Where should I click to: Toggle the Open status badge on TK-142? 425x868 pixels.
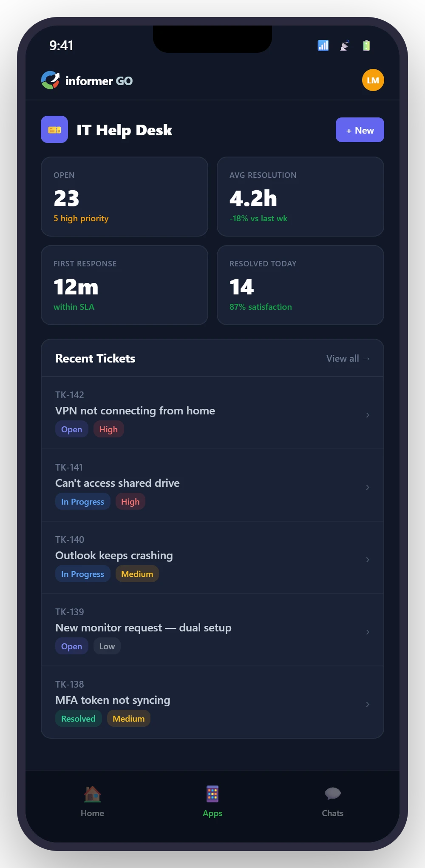tap(71, 429)
